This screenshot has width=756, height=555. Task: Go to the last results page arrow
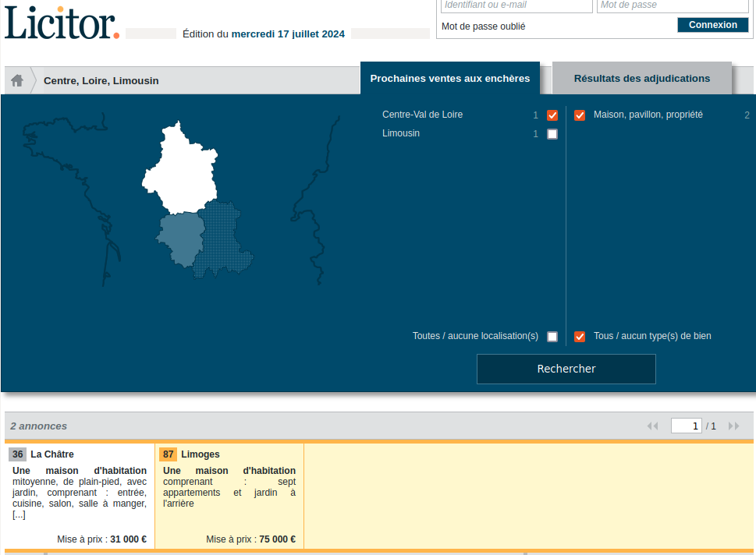coord(733,426)
